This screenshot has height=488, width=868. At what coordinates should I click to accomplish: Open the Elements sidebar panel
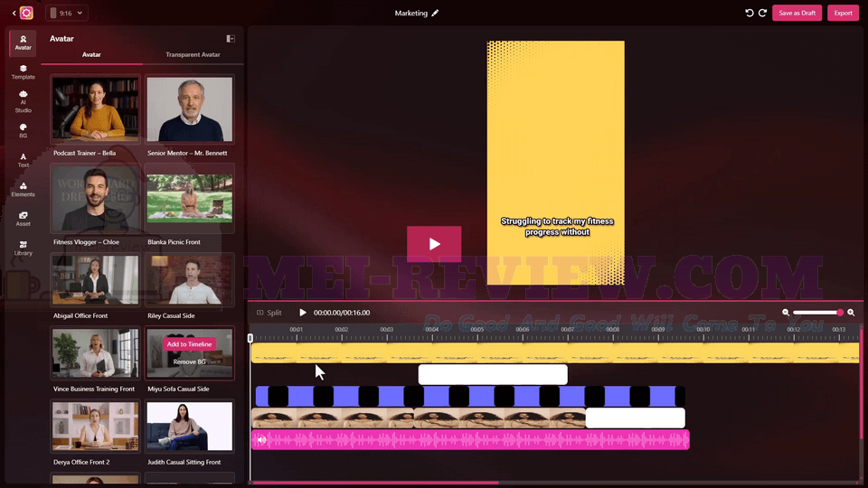(x=23, y=189)
